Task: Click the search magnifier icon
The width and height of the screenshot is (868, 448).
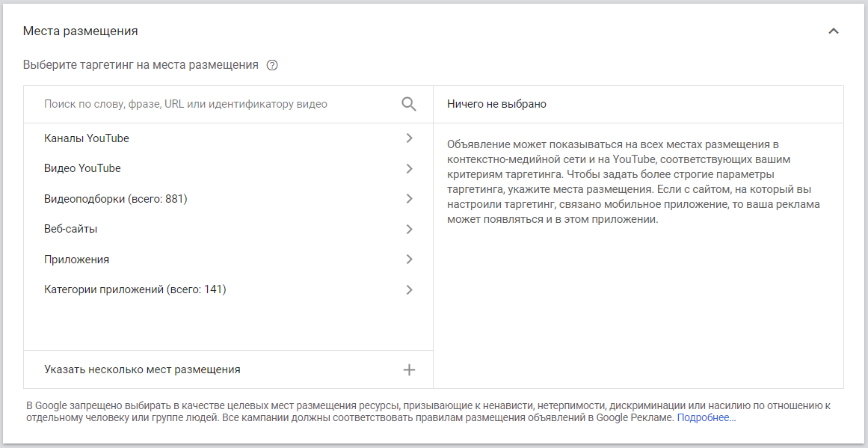Action: (408, 104)
